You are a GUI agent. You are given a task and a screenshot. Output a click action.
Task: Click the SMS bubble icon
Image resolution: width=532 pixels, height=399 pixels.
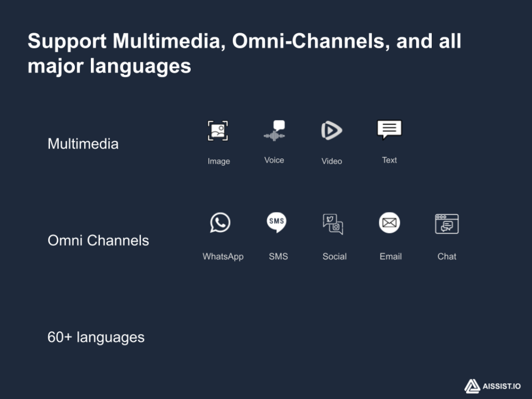coord(276,222)
